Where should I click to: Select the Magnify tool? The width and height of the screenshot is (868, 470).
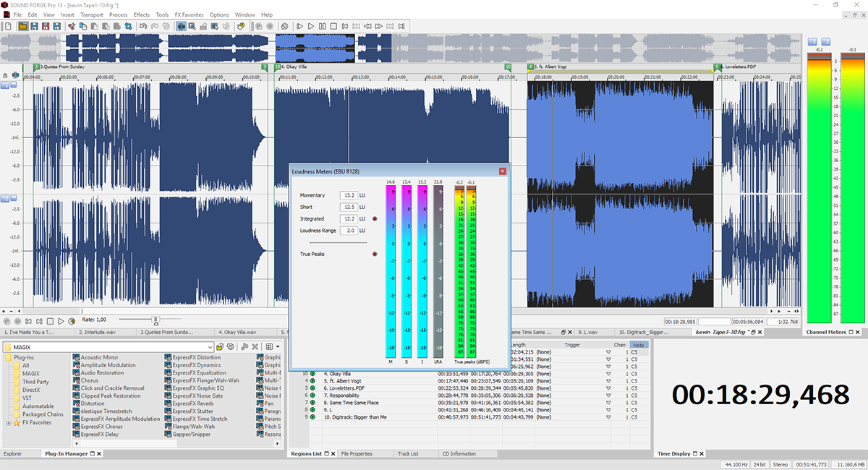point(192,26)
